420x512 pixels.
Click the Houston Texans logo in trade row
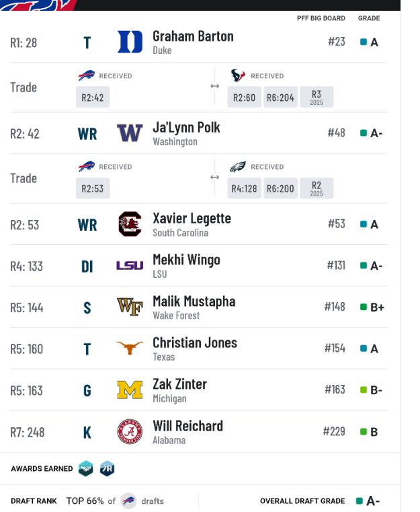coord(238,75)
